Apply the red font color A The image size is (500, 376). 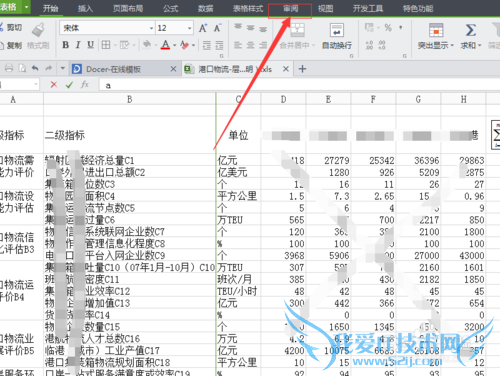pyautogui.click(x=165, y=45)
